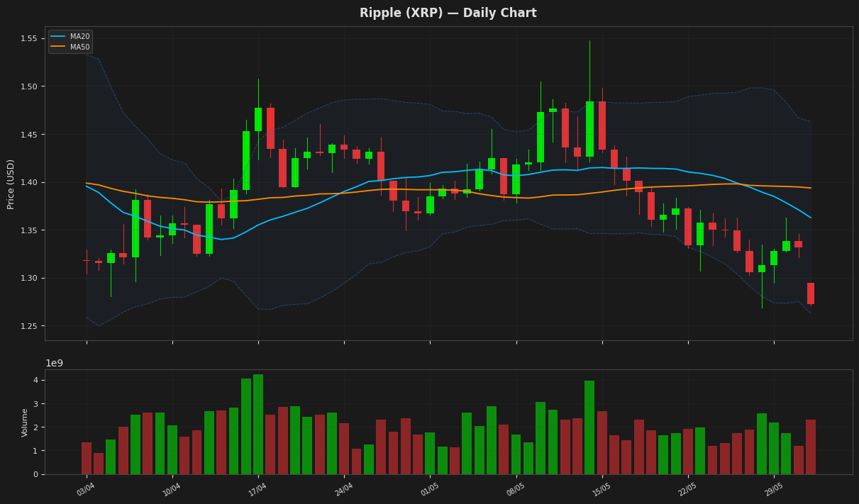Click the 1.30 price tick label
The height and width of the screenshot is (504, 859).
point(31,278)
